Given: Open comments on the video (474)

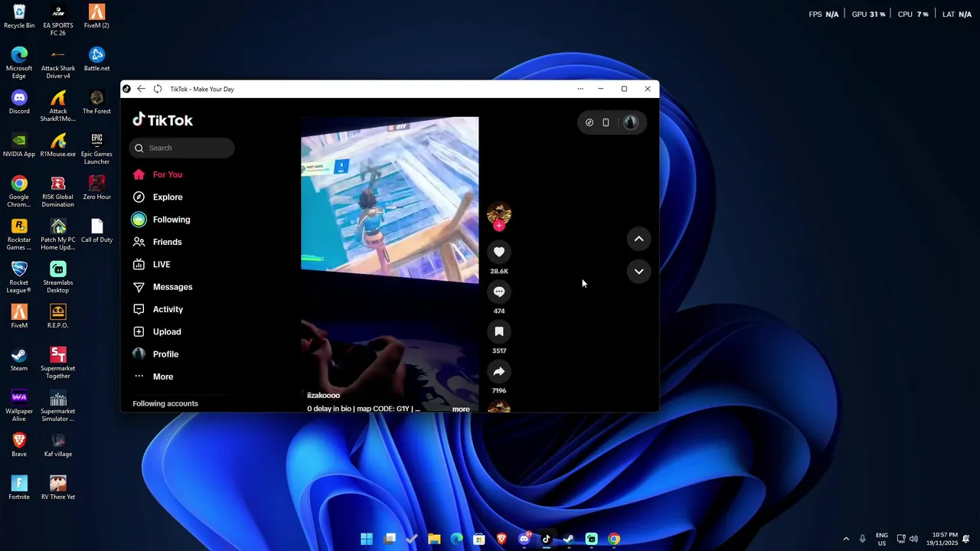Looking at the screenshot, I should (499, 292).
